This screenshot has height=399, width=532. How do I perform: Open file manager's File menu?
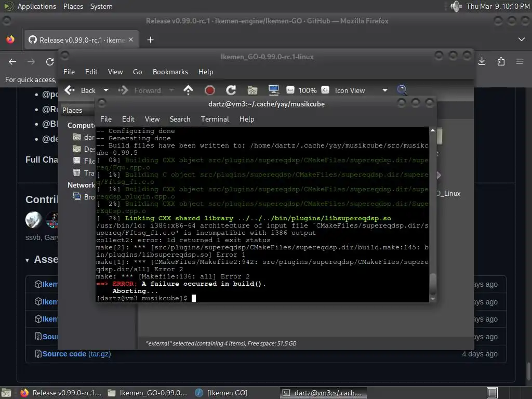[69, 72]
